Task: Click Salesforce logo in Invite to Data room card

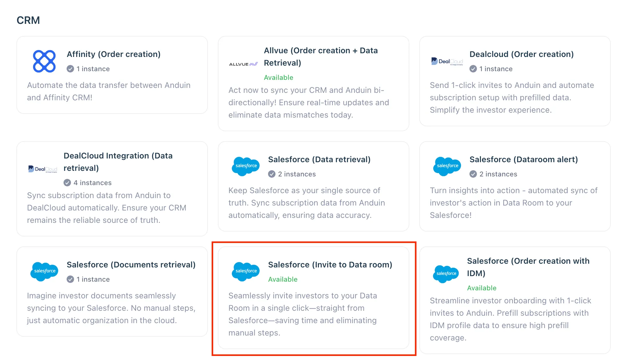Action: tap(246, 271)
